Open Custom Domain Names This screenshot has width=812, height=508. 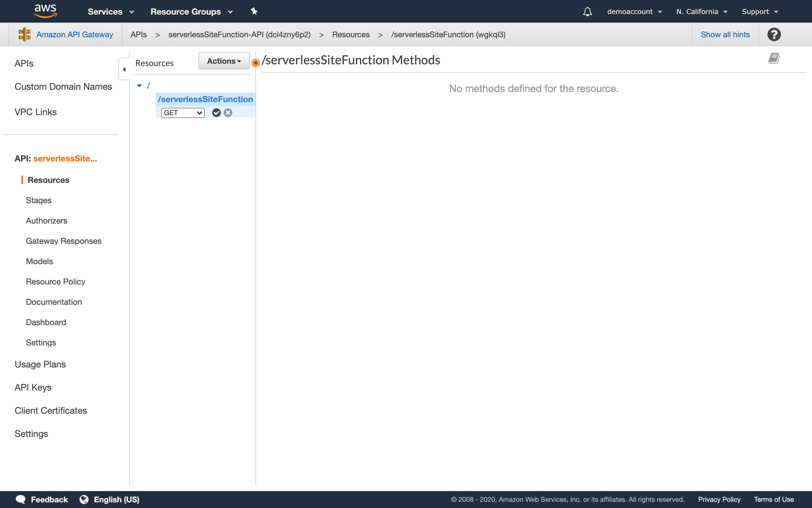[63, 86]
